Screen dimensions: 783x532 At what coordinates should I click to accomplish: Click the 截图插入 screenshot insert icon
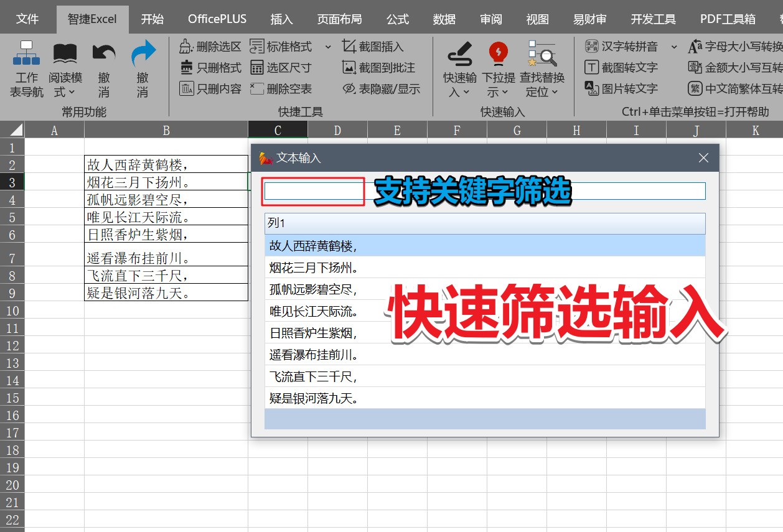tap(349, 47)
